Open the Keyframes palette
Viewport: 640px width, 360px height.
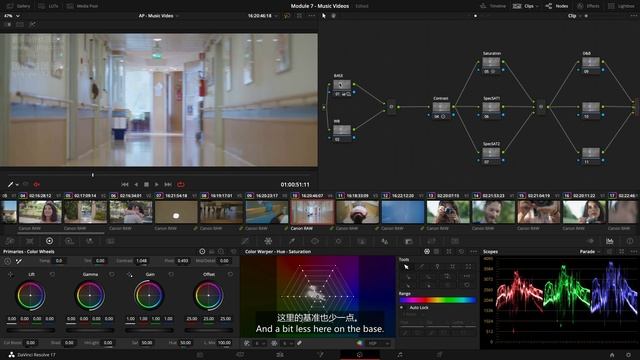click(x=590, y=241)
